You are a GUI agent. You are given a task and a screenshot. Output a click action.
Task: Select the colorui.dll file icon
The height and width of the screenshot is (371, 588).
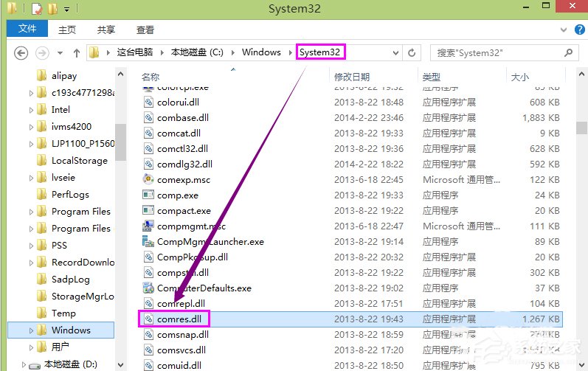[x=148, y=102]
